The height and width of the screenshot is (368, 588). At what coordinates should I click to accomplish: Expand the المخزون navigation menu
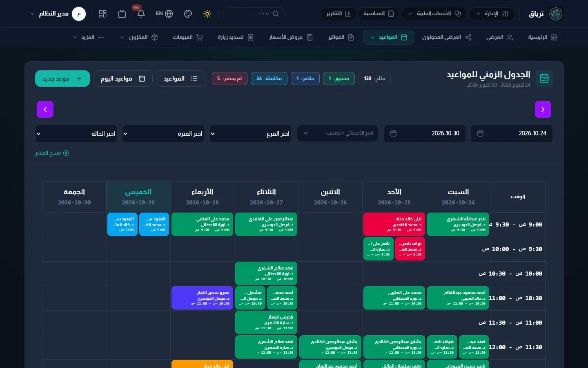tap(139, 37)
